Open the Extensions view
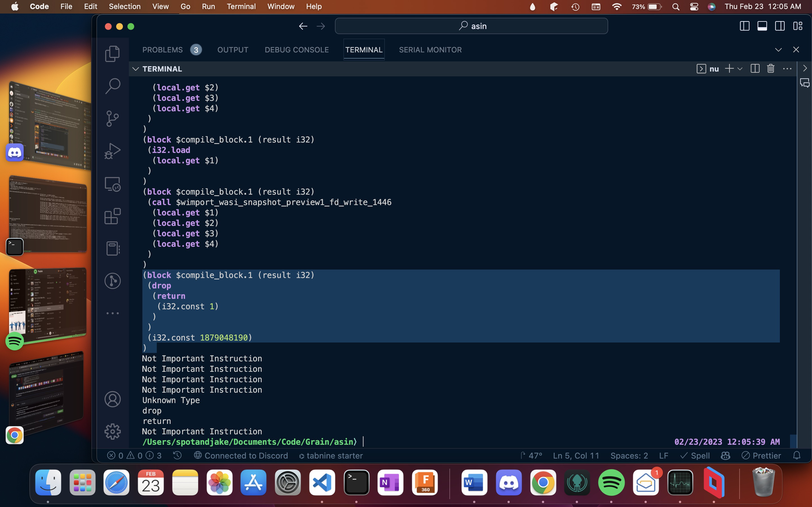 click(x=112, y=216)
